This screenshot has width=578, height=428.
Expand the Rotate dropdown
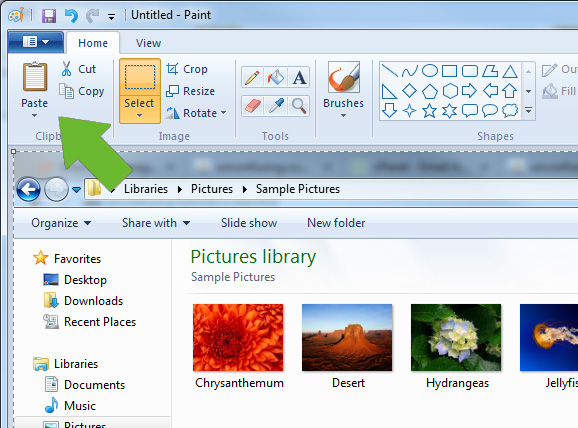(223, 113)
